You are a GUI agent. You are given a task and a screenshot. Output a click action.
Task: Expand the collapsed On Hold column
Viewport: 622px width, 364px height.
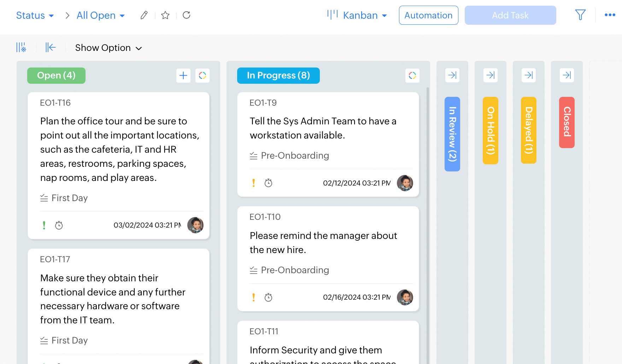[490, 75]
